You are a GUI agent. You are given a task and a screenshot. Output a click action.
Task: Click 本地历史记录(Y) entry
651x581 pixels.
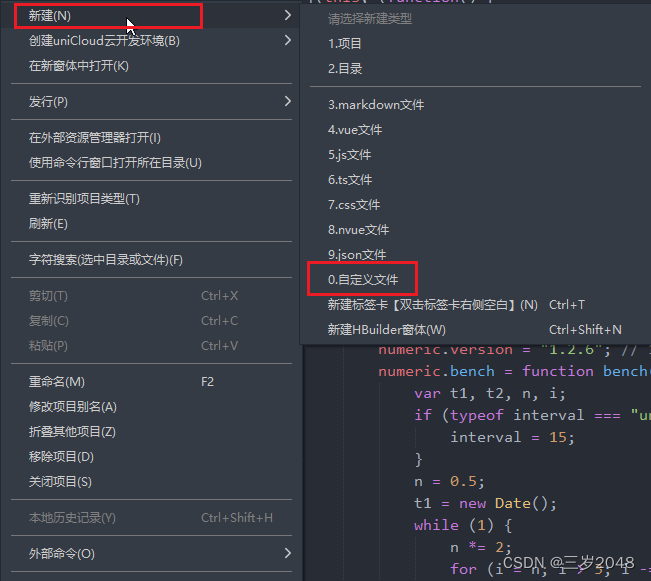[x=151, y=517]
